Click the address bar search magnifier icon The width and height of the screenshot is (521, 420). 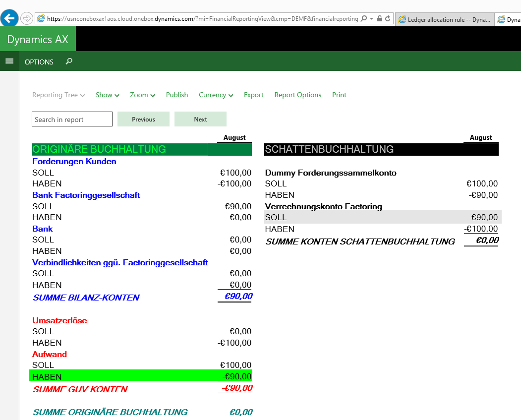364,19
